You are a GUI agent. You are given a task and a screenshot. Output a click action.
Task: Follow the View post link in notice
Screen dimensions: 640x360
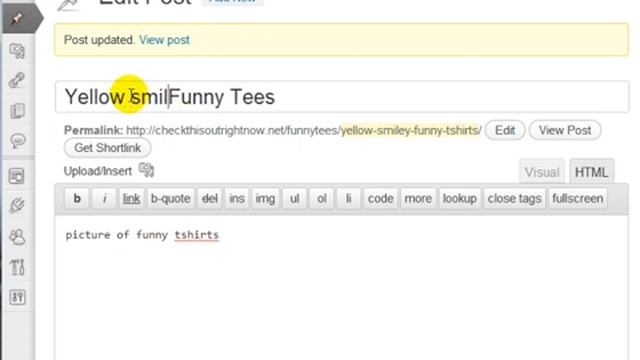(x=164, y=40)
